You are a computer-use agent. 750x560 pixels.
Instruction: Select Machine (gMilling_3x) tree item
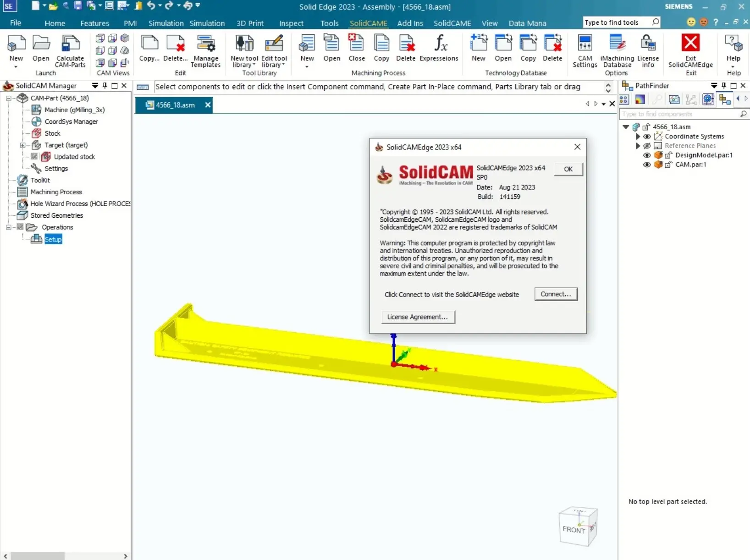tap(74, 110)
